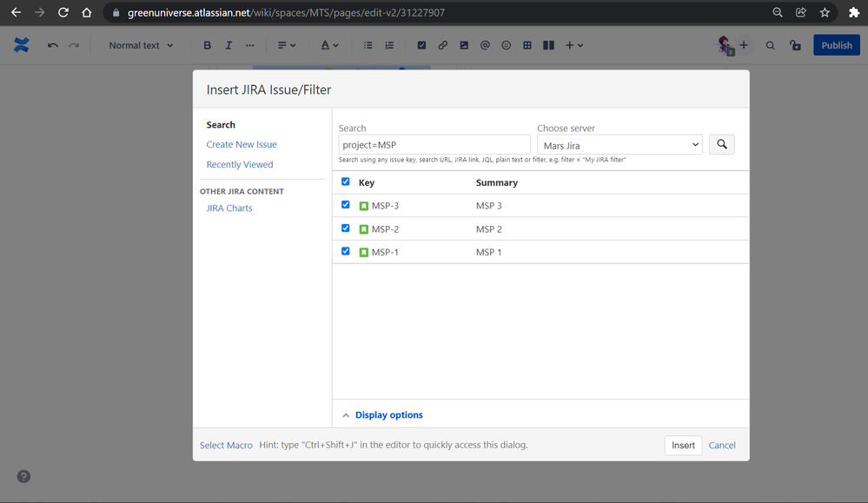Click the emoji icon in toolbar
This screenshot has height=503, width=868.
[x=507, y=45]
